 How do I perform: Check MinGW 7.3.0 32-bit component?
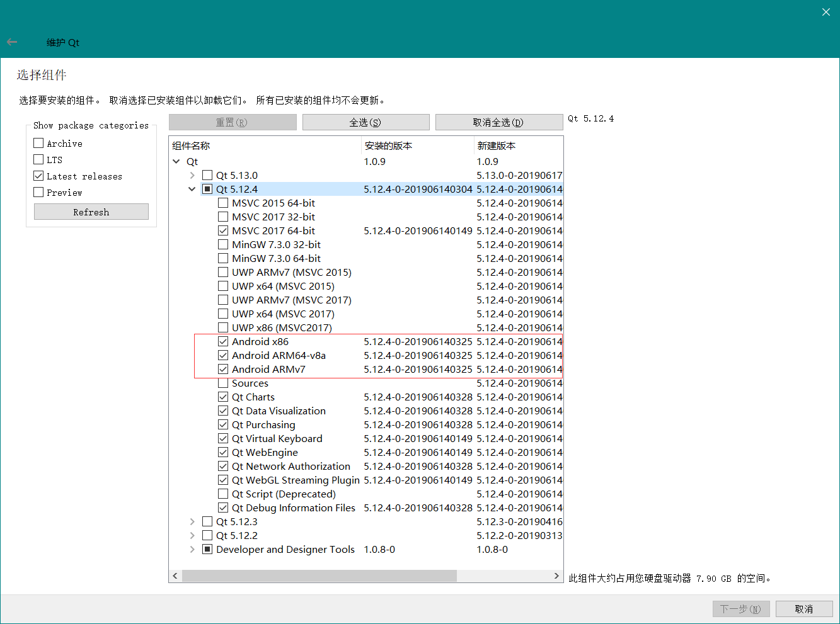click(x=223, y=244)
